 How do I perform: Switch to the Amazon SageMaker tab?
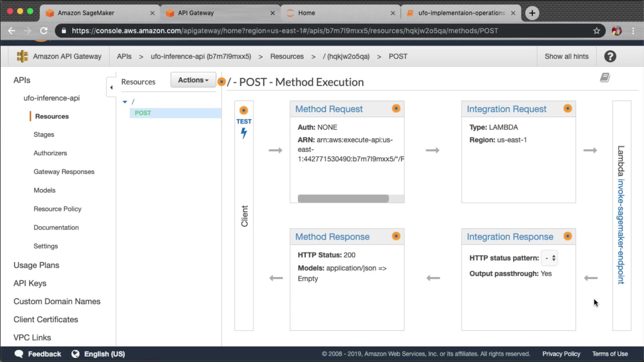[x=86, y=13]
